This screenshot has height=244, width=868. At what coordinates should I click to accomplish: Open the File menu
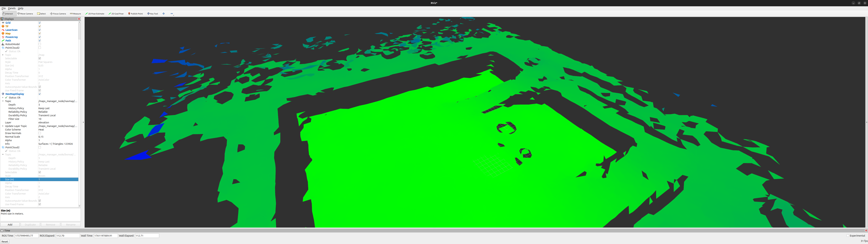point(3,8)
